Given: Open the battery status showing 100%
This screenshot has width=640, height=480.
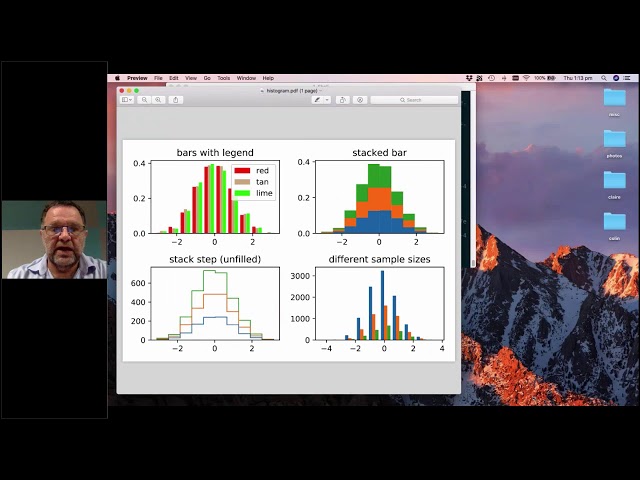Looking at the screenshot, I should (x=545, y=78).
